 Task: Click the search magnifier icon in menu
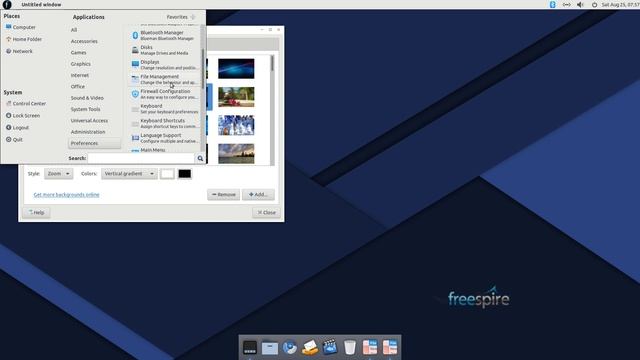(200, 158)
